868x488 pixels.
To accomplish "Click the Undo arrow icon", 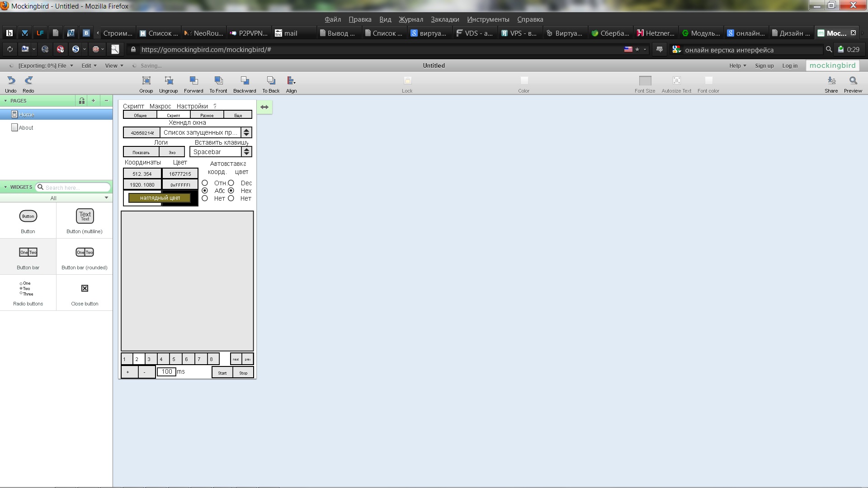I will pyautogui.click(x=11, y=80).
